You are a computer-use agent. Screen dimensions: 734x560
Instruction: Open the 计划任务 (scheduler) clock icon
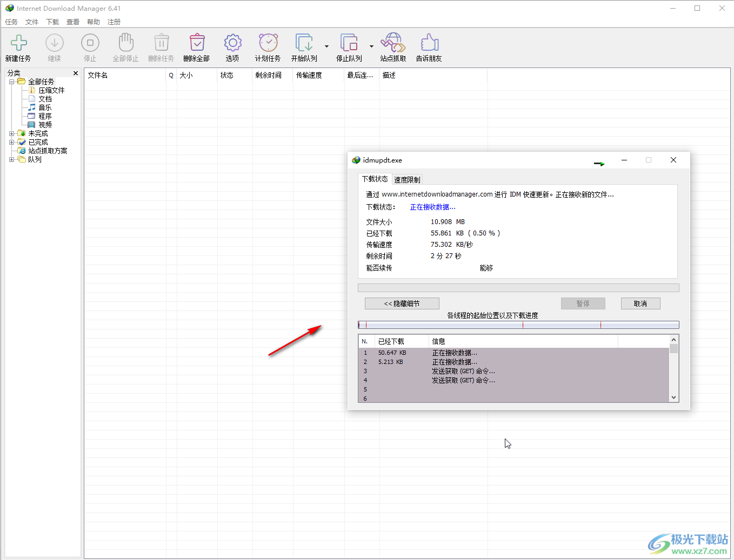point(268,43)
